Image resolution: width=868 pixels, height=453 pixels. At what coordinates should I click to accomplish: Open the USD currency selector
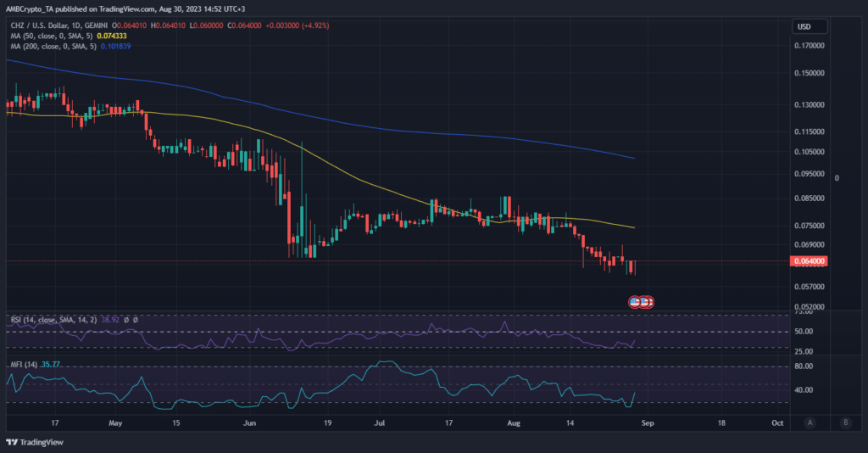point(804,27)
